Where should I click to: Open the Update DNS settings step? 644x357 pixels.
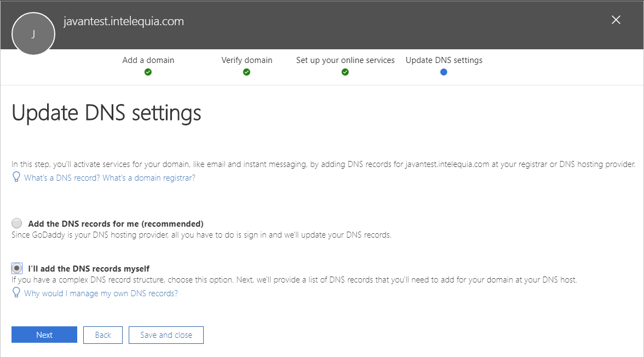pos(444,60)
